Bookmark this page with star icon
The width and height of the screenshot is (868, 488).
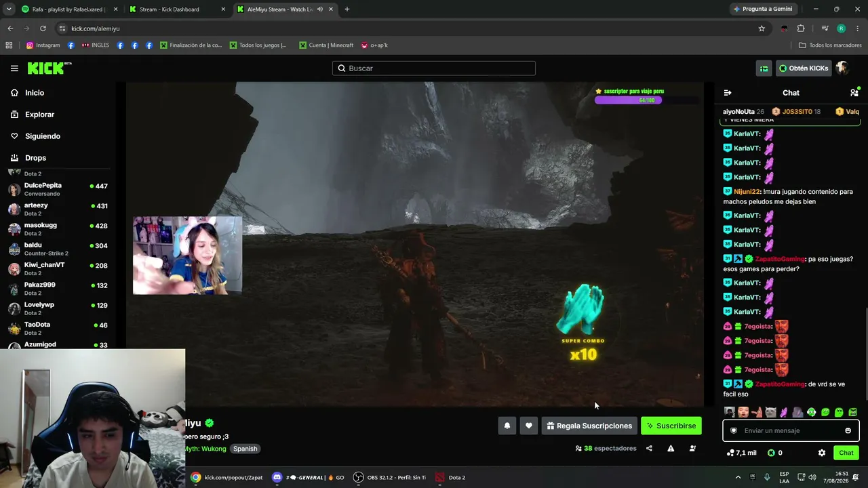tap(762, 28)
